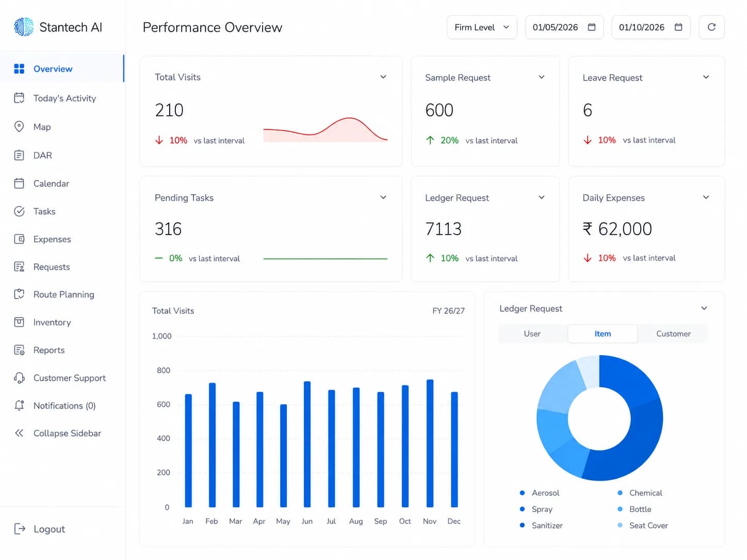
Task: Click the green up arrow in Sample Request card
Action: tap(430, 140)
